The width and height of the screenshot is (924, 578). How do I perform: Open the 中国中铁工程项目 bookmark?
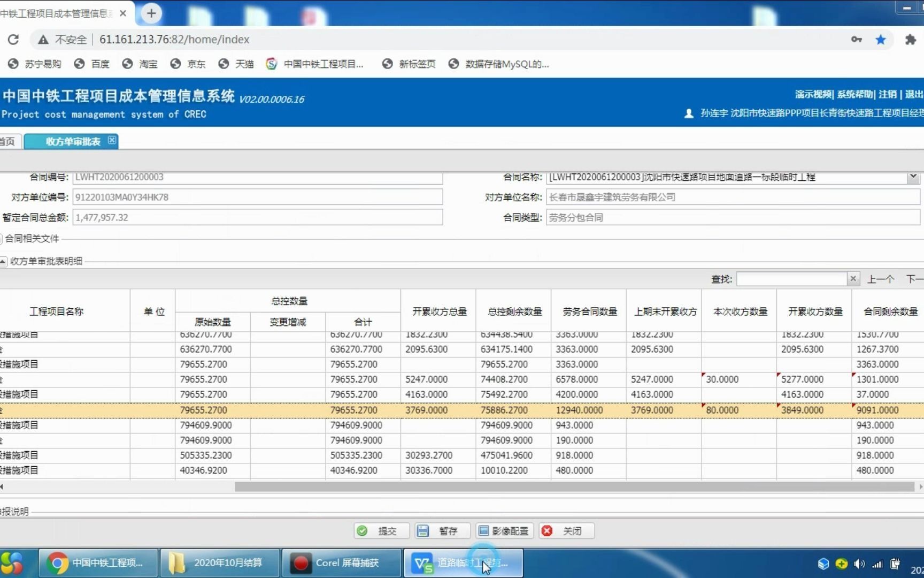pos(315,64)
